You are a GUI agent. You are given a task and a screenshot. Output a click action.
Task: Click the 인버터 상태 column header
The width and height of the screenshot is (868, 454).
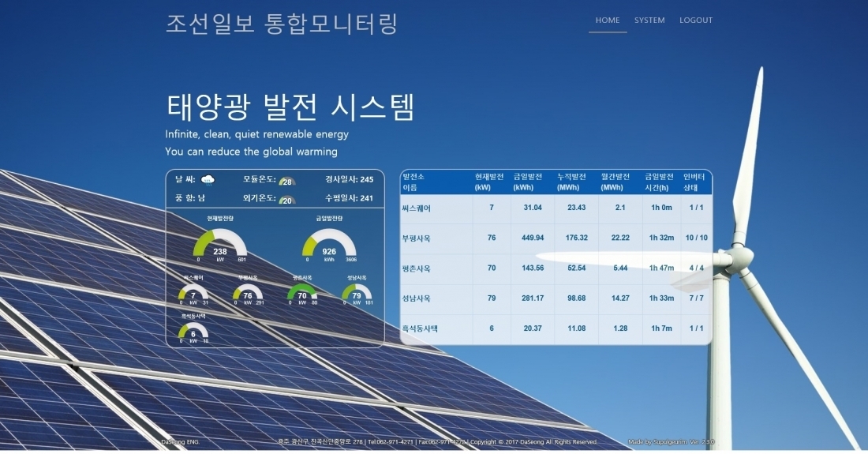coord(695,182)
